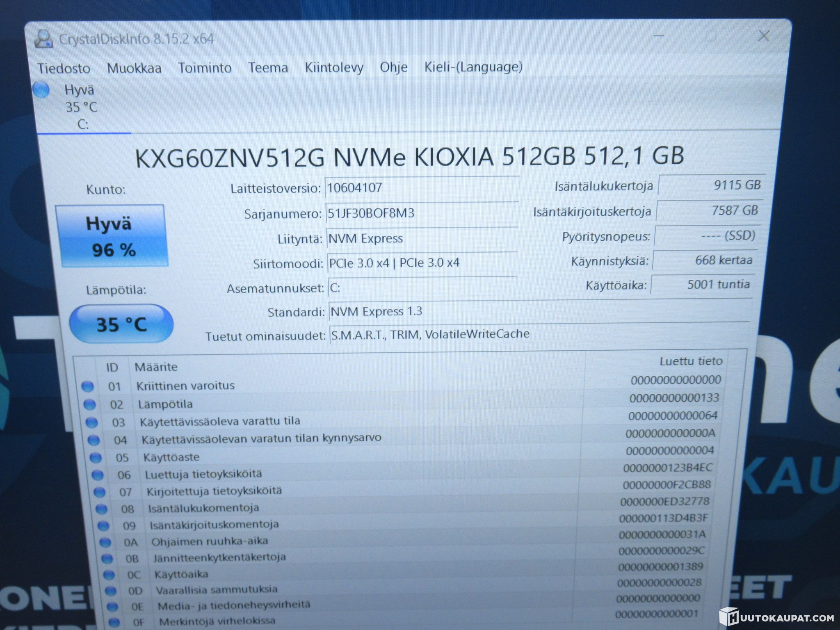Click the Käyttöaika value 5001 tuntia
Screen dimensions: 840x630
tap(702, 285)
